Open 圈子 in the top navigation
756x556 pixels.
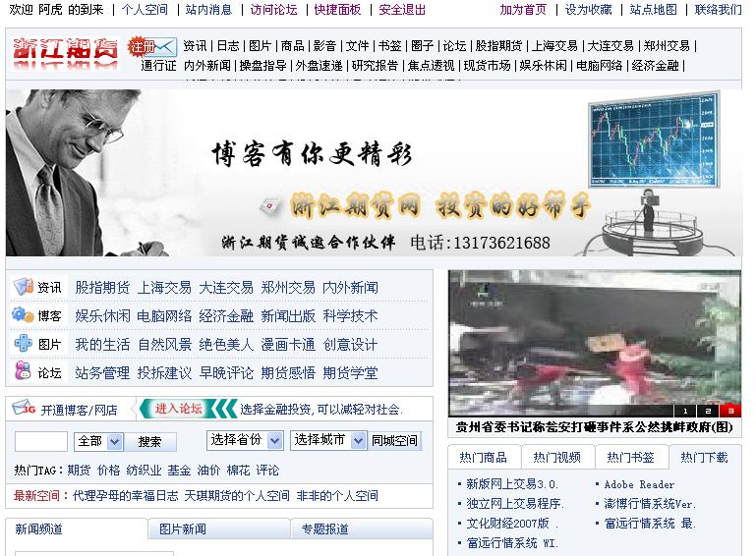pos(422,46)
